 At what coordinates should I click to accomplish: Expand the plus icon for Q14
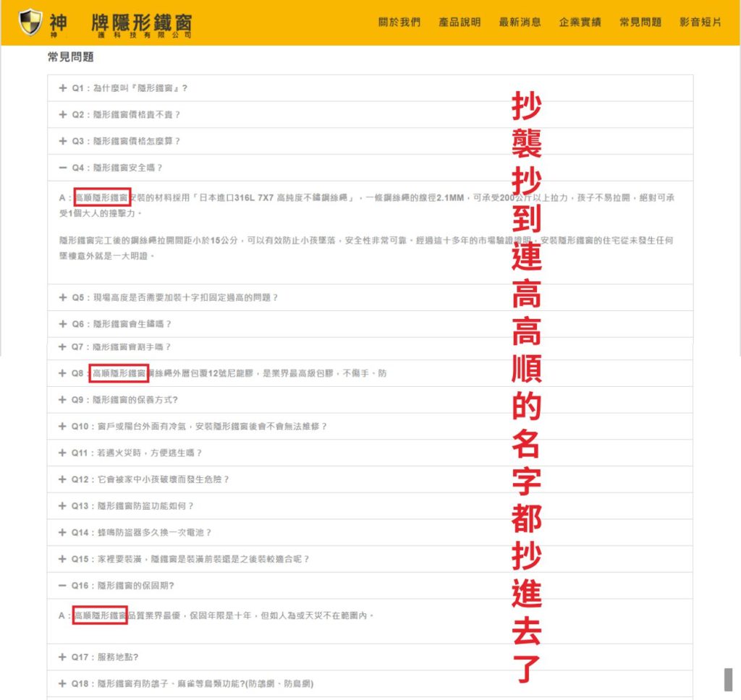[62, 532]
